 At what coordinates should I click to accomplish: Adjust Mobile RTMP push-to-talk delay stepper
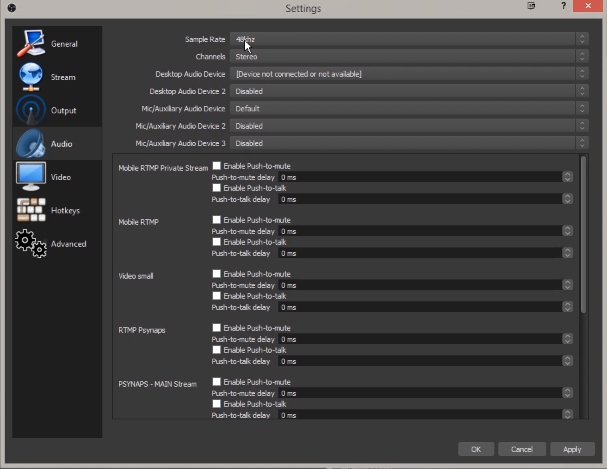point(568,253)
